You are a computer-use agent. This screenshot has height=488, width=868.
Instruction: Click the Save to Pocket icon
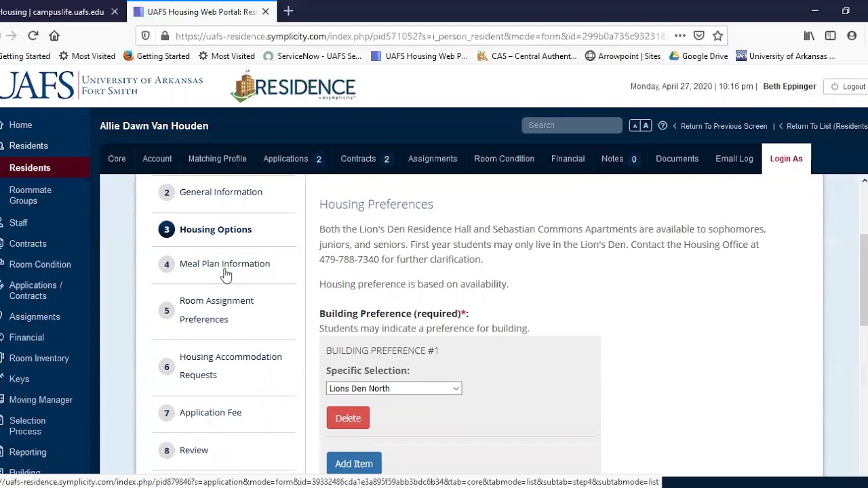[x=699, y=36]
